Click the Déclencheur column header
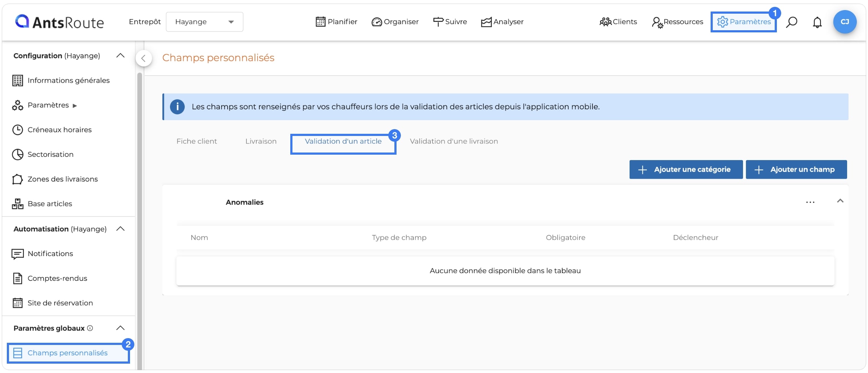Image resolution: width=868 pixels, height=373 pixels. pyautogui.click(x=695, y=237)
